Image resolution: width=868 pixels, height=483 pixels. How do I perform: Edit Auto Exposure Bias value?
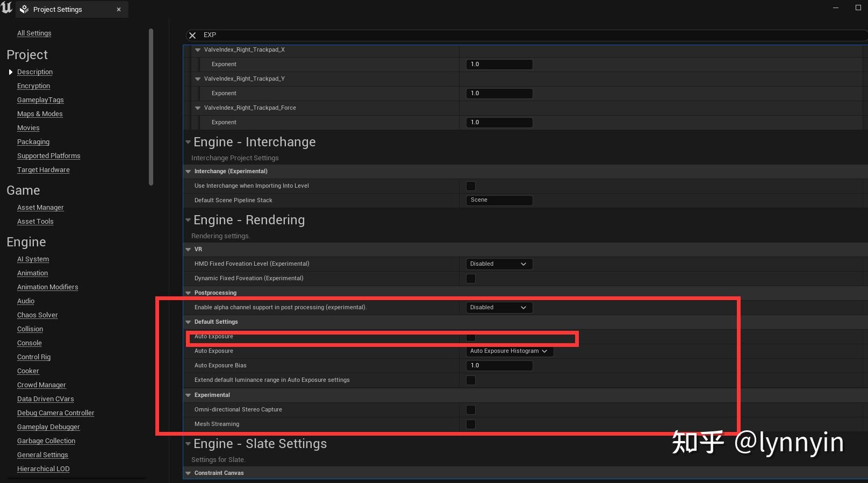pos(499,365)
